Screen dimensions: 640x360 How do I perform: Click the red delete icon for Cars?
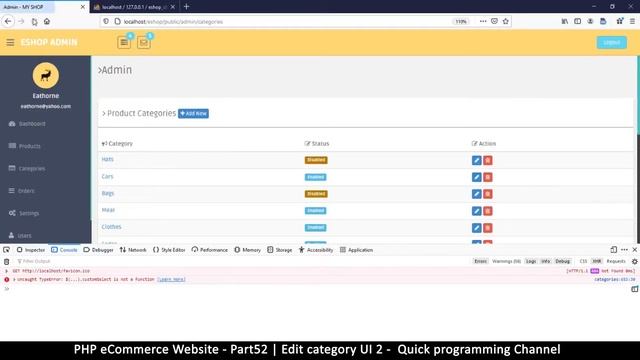coord(488,177)
